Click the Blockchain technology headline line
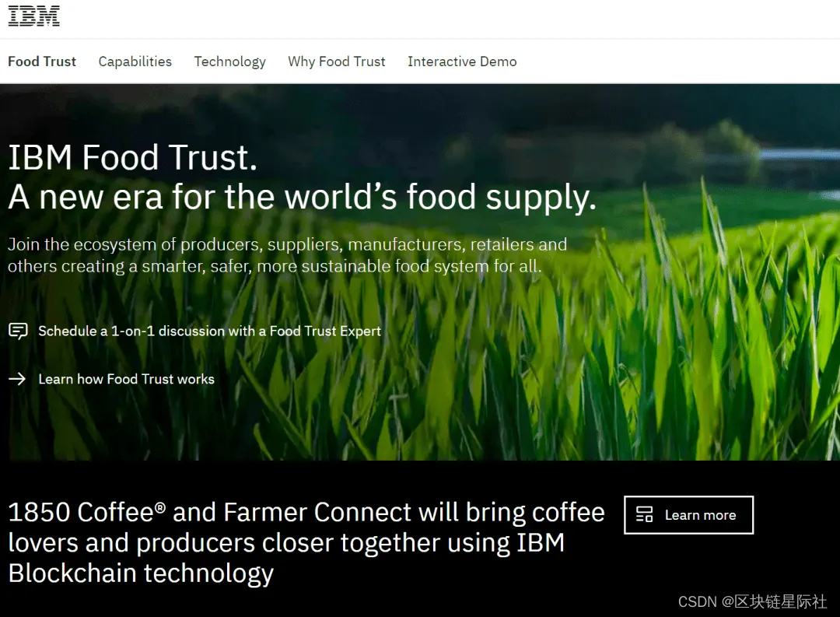Screen dimensions: 840x617 (x=141, y=573)
